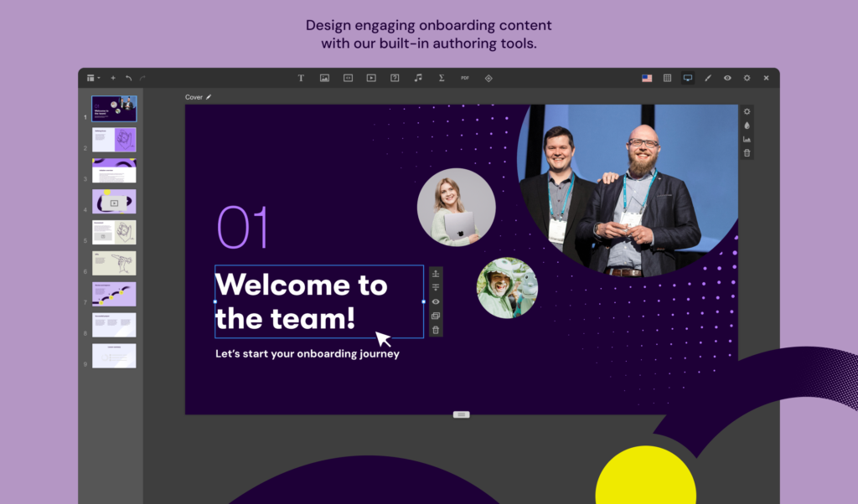The height and width of the screenshot is (504, 858).
Task: Click the Cover slide title
Action: [x=194, y=97]
